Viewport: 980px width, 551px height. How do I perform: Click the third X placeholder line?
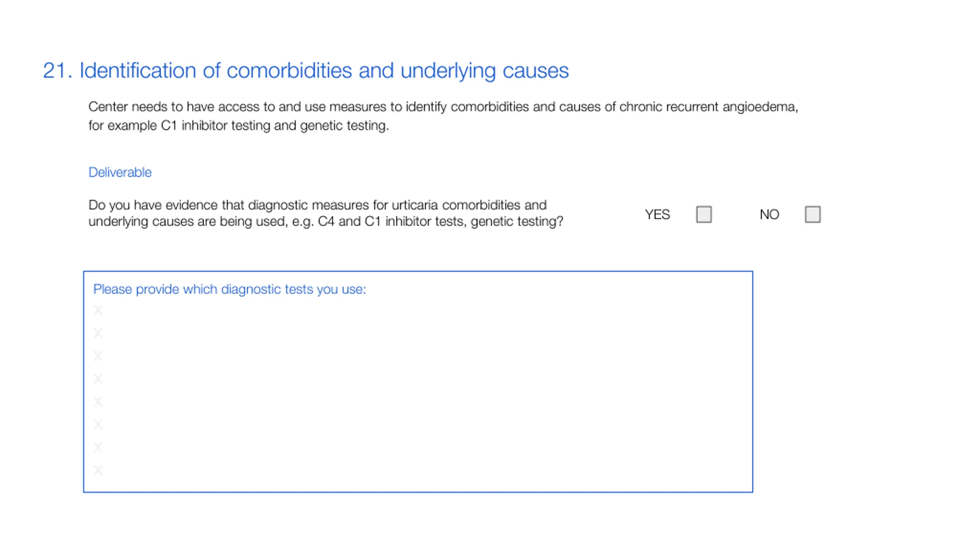(98, 356)
